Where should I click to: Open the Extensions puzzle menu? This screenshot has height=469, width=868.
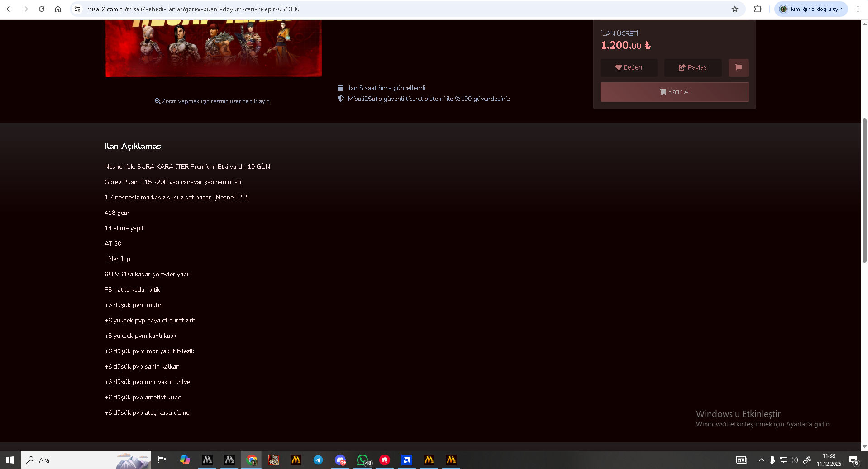point(758,9)
